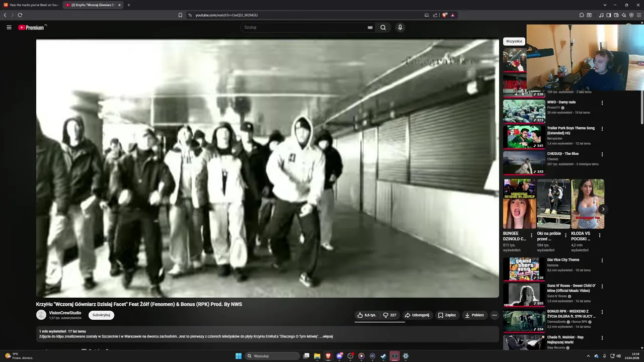Open options menu for WWO - Damy radę
Screen dimensions: 644x362
602,103
